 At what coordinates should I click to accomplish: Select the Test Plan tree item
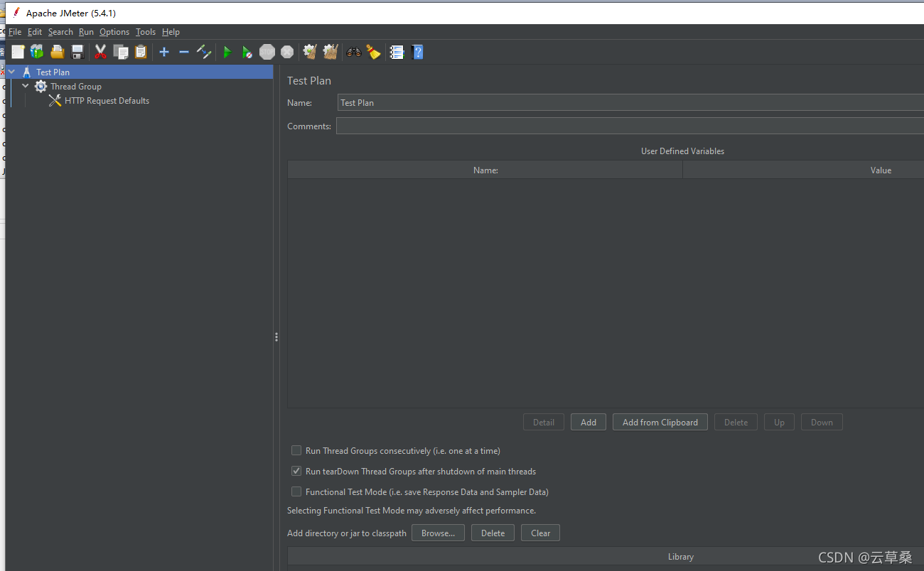point(53,72)
